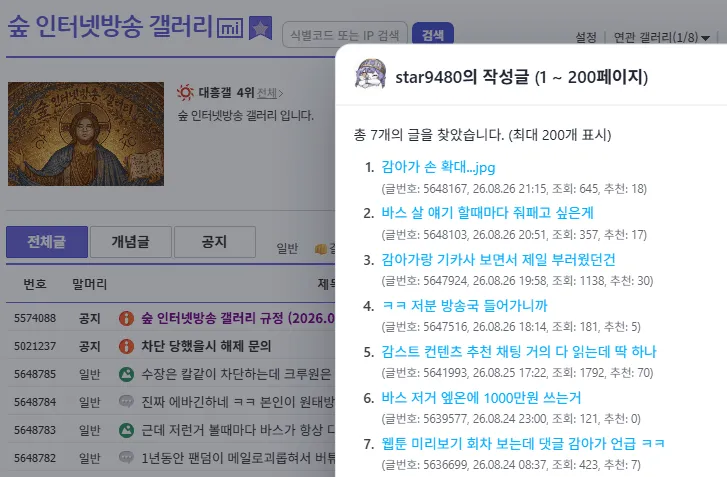Click post number 5648784
The width and height of the screenshot is (727, 477).
pyautogui.click(x=35, y=402)
